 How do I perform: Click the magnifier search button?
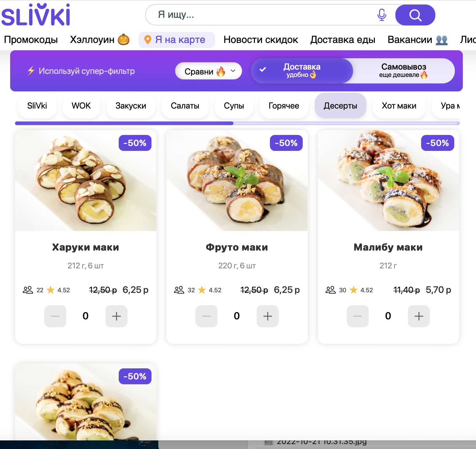pyautogui.click(x=415, y=15)
